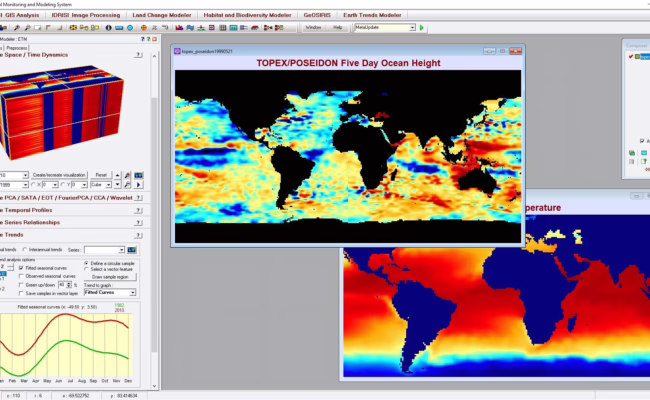This screenshot has height=400, width=650.
Task: Open the X value dropdown
Action: 55,184
